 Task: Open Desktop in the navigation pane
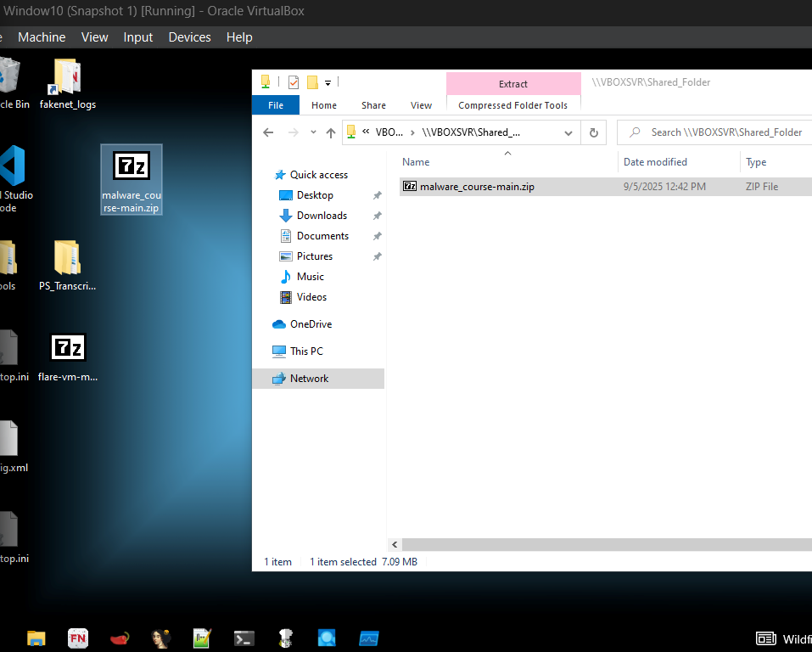[x=315, y=195]
